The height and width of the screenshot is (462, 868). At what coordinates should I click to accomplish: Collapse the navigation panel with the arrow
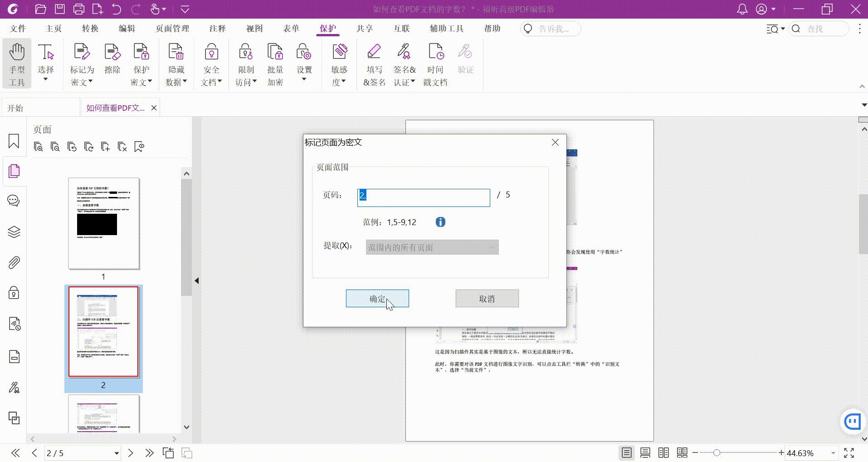point(197,280)
